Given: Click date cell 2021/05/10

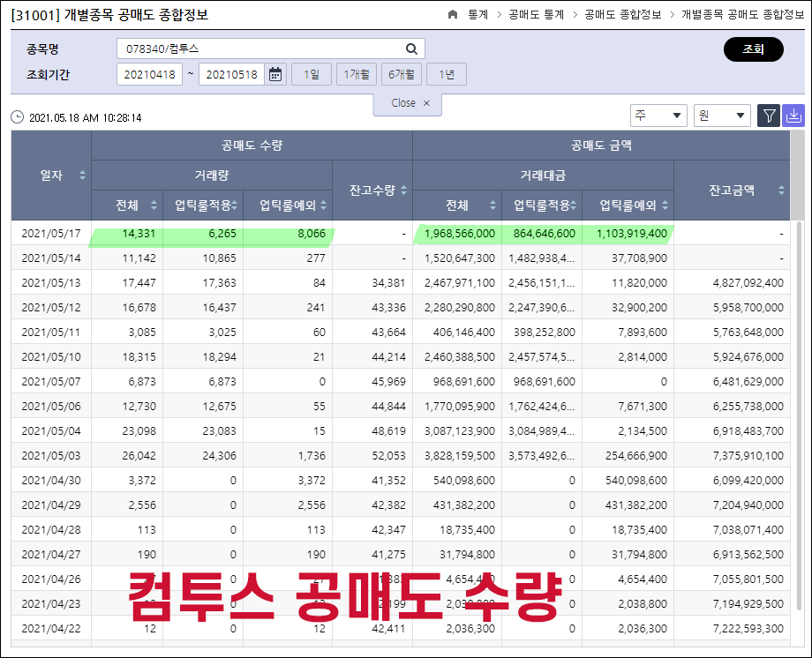Looking at the screenshot, I should tap(51, 356).
